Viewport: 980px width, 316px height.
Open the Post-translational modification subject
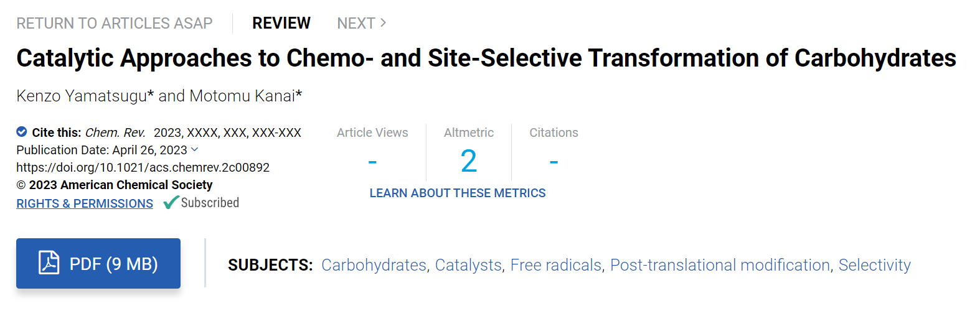(x=720, y=265)
